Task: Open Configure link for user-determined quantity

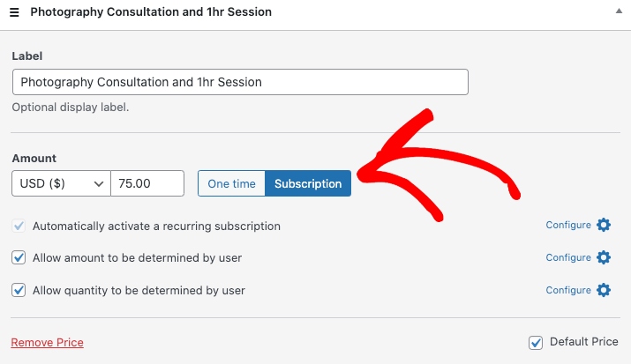Action: pos(568,290)
